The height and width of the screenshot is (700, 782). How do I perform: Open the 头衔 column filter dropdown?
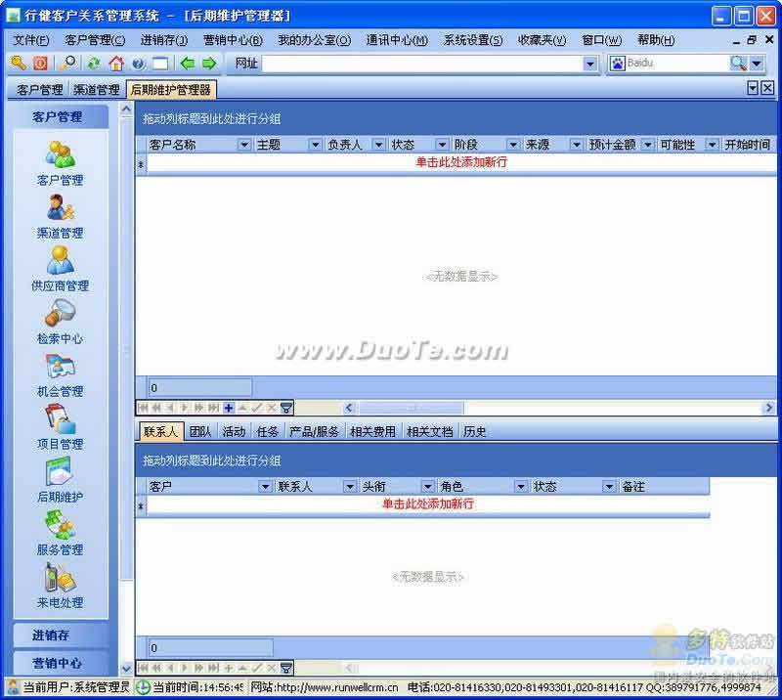coord(427,486)
